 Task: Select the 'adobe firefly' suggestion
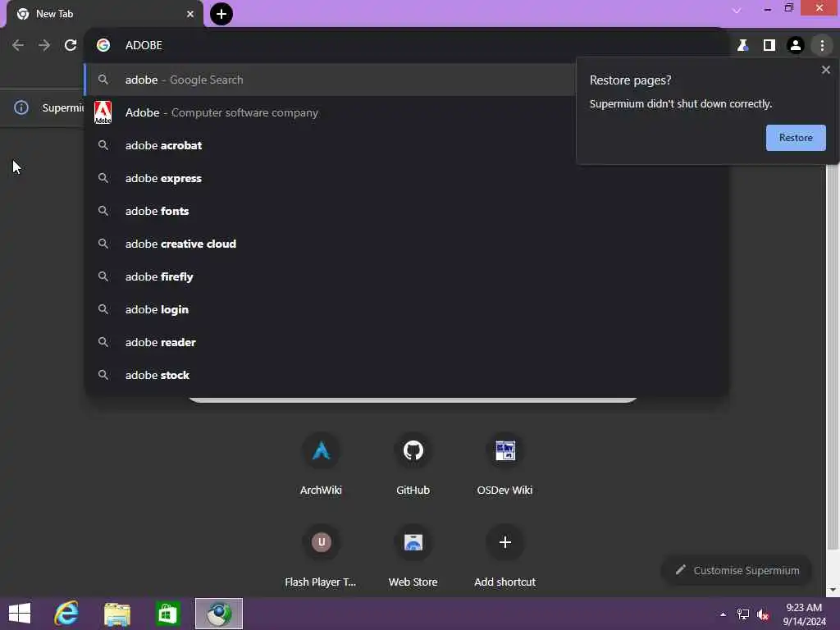[405, 276]
